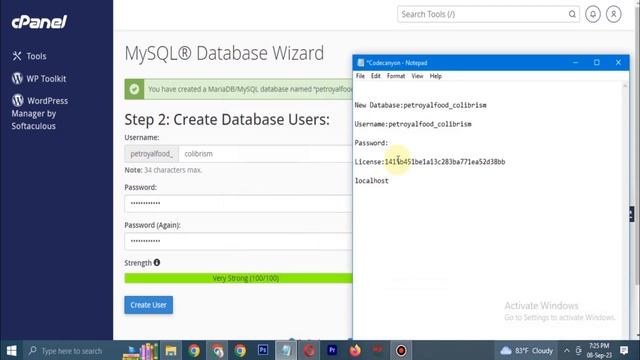
Task: Open the Action Center notification icon
Action: click(x=624, y=350)
